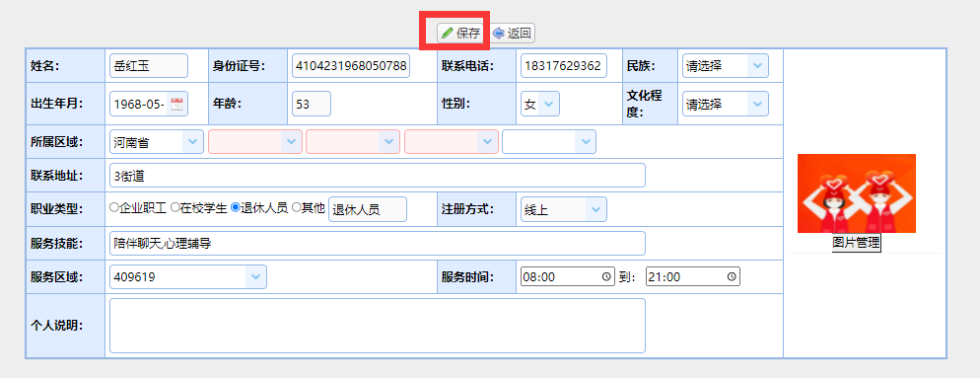980x378 pixels.
Task: Click the 个人说明 text area
Action: [378, 326]
